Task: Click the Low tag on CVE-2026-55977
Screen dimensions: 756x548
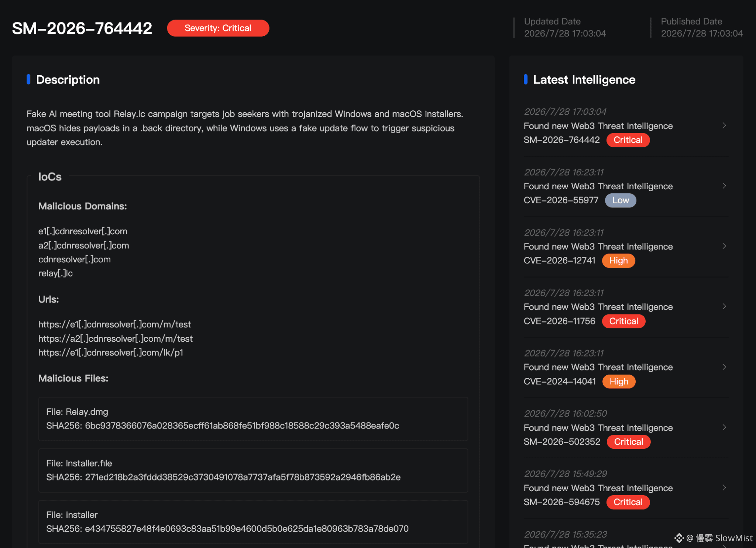Action: [x=621, y=200]
